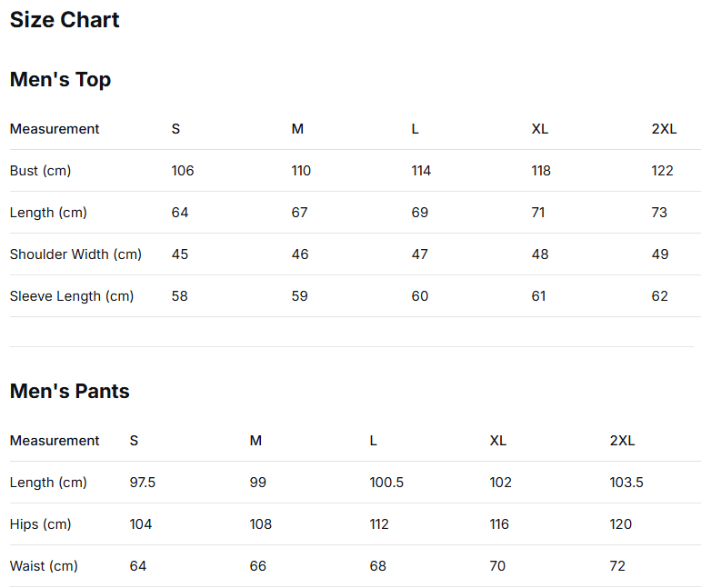The height and width of the screenshot is (588, 701).
Task: Select the Waist (cm) row label
Action: tap(44, 566)
